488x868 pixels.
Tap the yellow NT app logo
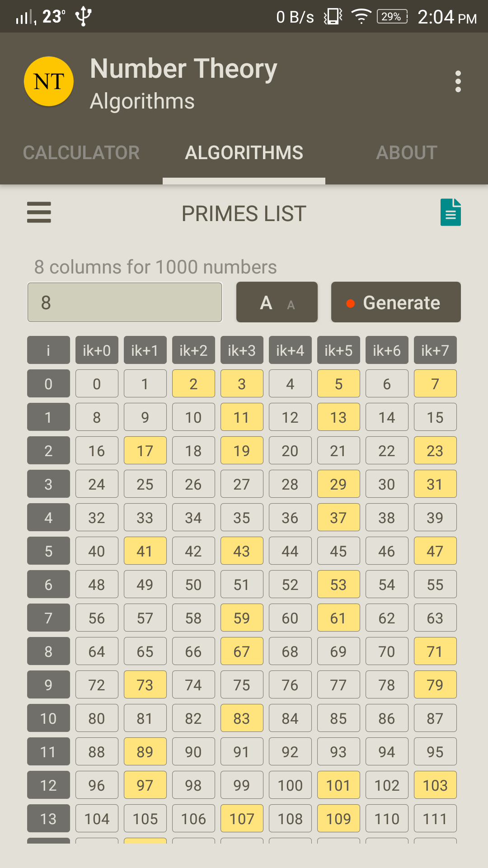[49, 81]
